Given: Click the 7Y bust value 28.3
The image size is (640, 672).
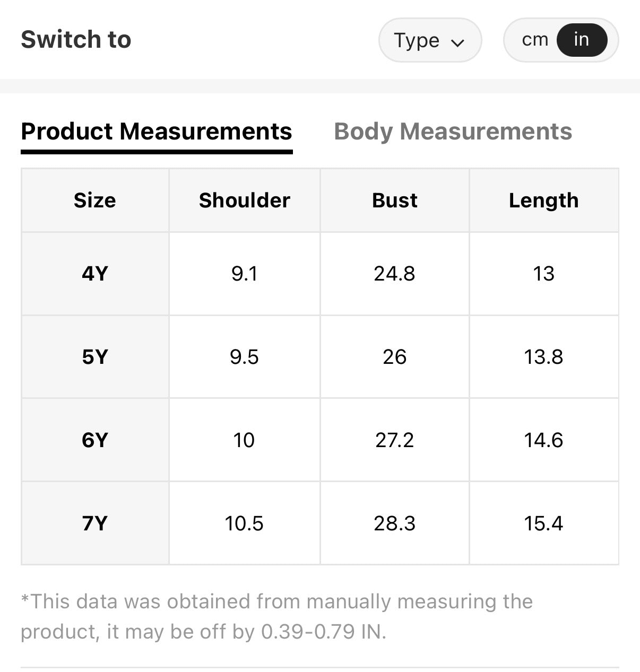Looking at the screenshot, I should [394, 523].
